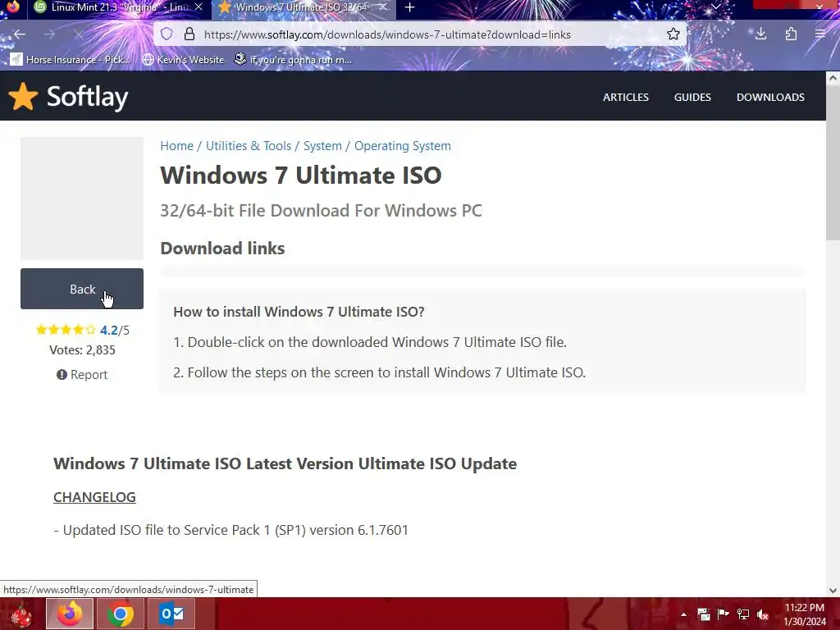This screenshot has width=840, height=630.
Task: Stop the page from loading
Action: tap(78, 34)
